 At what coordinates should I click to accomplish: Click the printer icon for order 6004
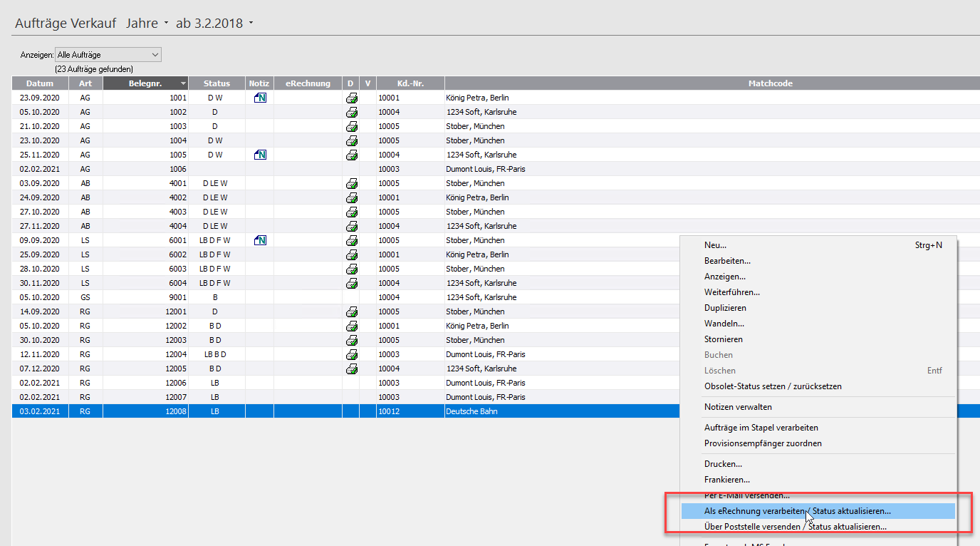tap(351, 283)
